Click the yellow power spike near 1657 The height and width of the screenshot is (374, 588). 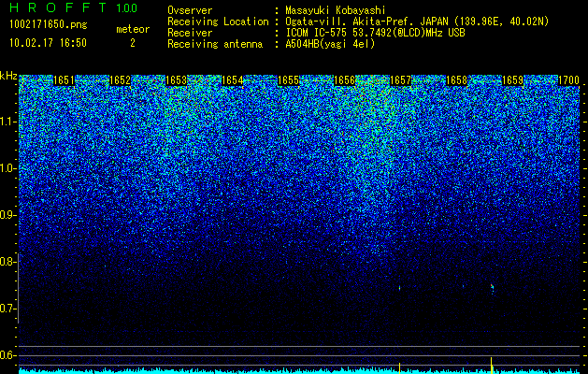400,367
